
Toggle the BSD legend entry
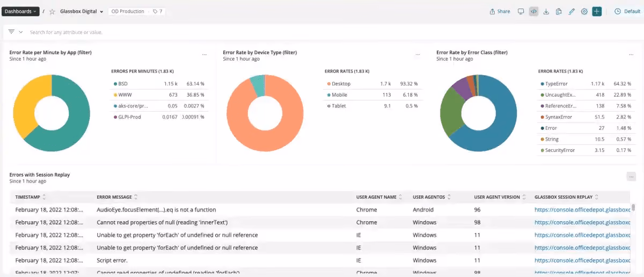(x=160, y=84)
